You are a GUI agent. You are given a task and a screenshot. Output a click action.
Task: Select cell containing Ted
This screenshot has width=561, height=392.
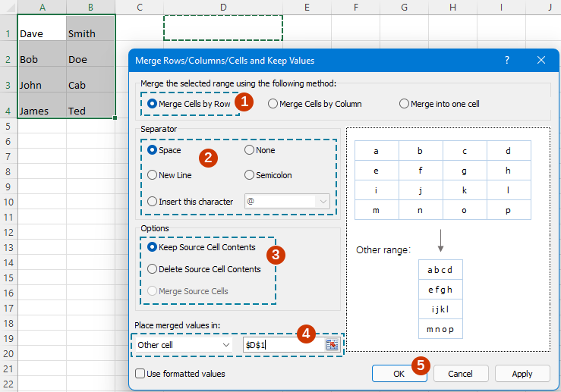90,105
